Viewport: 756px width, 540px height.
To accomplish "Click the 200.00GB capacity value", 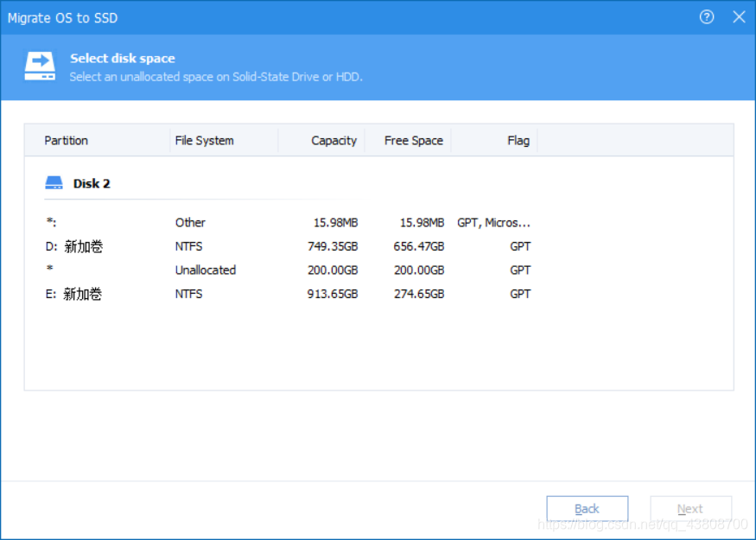I will click(x=333, y=270).
